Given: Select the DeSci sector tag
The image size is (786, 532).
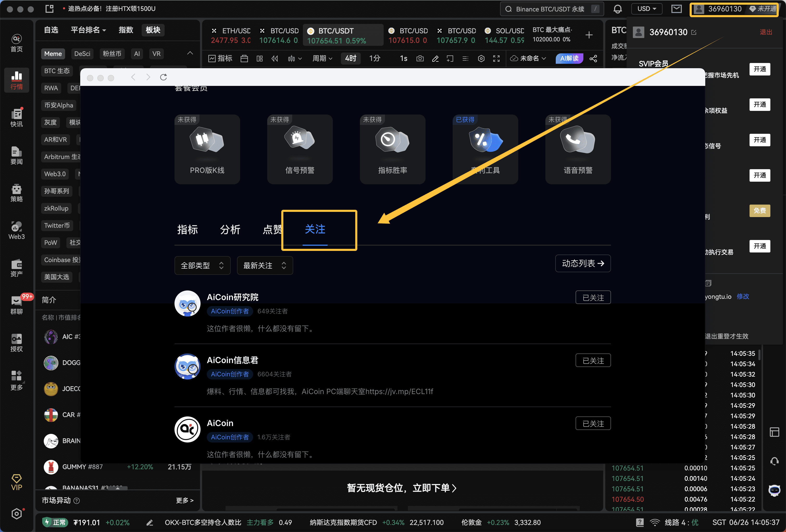Looking at the screenshot, I should (x=82, y=54).
